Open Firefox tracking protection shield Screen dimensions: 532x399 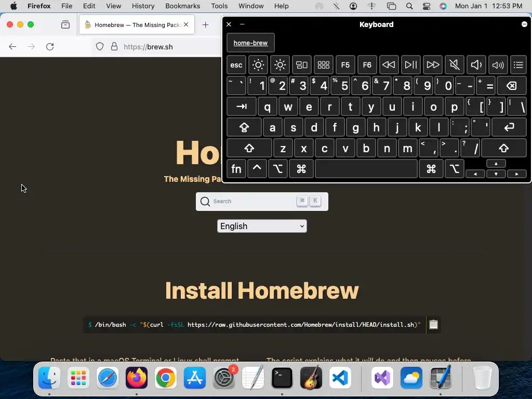click(99, 46)
